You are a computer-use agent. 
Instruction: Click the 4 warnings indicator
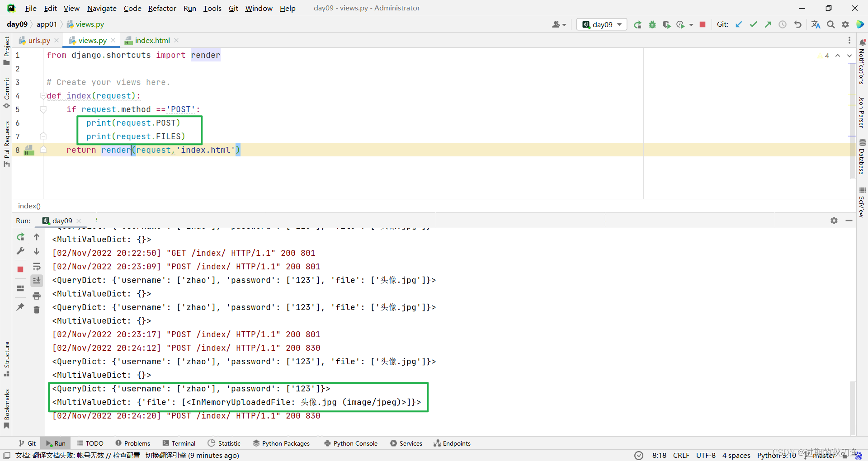(823, 56)
